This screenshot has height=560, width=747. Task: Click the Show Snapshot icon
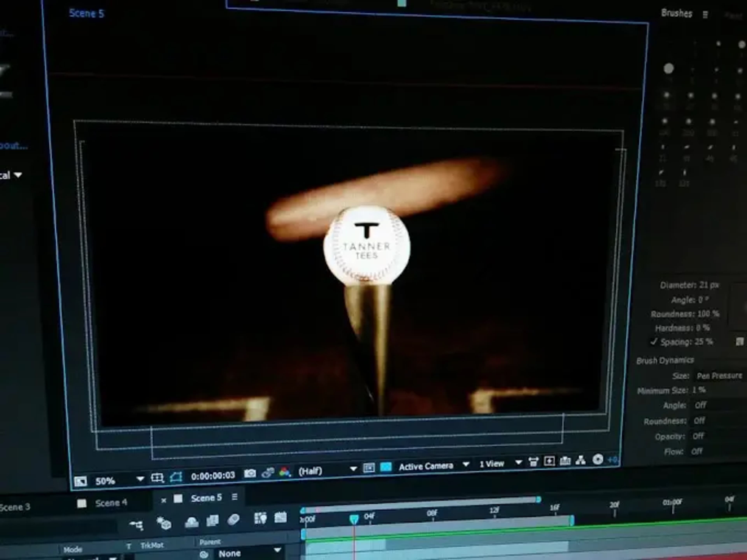click(268, 472)
